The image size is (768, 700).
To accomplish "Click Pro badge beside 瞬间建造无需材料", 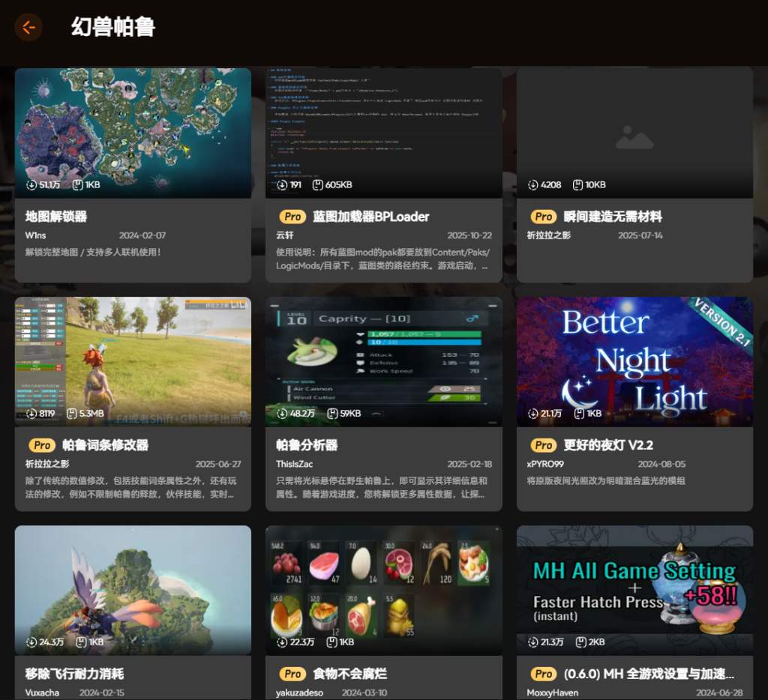I will tap(543, 217).
